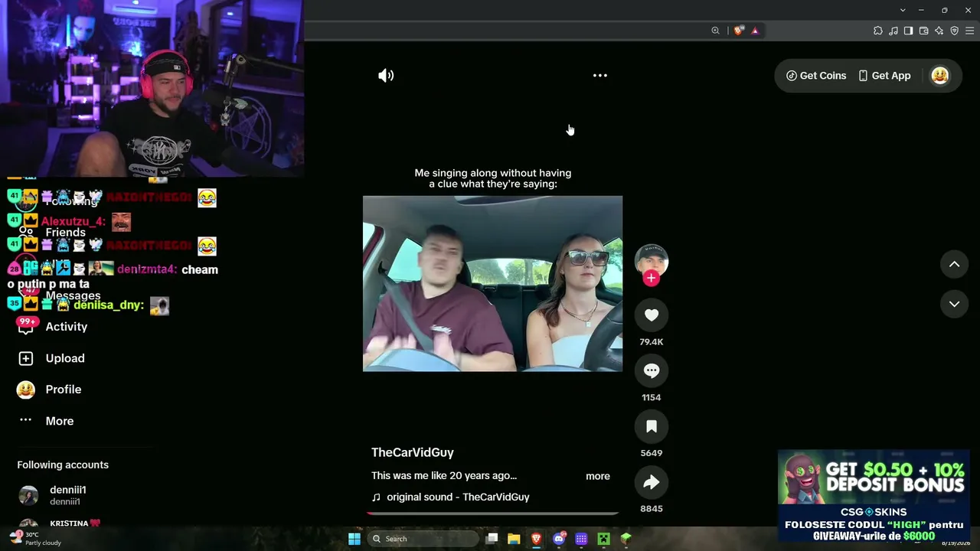The height and width of the screenshot is (551, 980).
Task: Open the More sidebar item
Action: (60, 421)
